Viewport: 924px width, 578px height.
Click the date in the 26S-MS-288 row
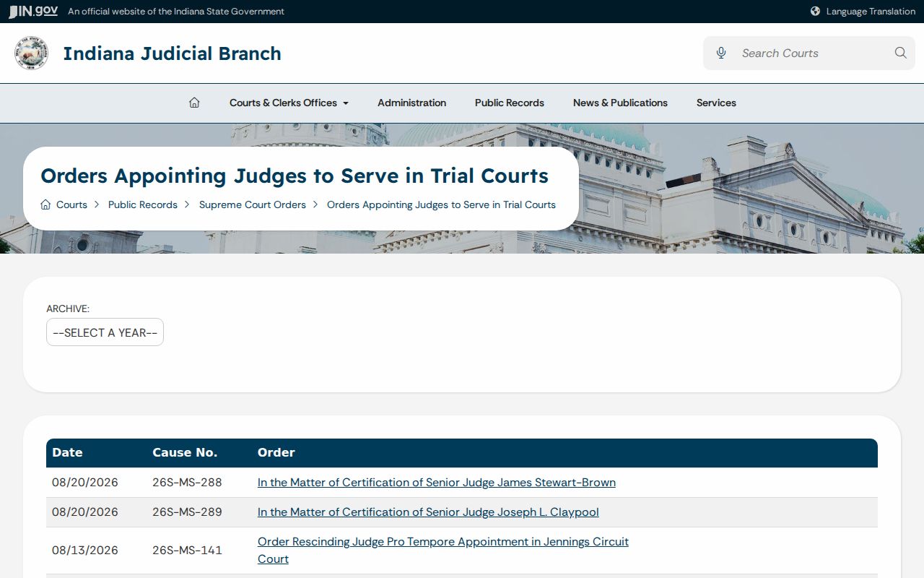coord(85,483)
